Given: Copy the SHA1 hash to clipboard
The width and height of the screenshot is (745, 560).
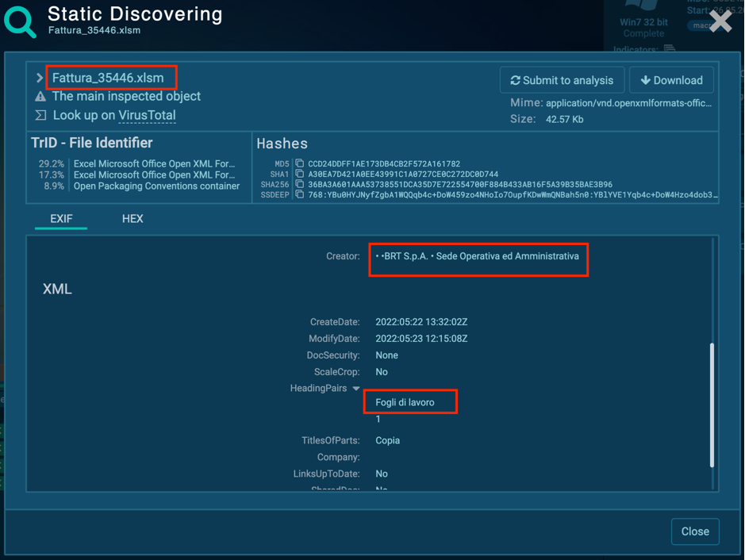Looking at the screenshot, I should click(300, 175).
